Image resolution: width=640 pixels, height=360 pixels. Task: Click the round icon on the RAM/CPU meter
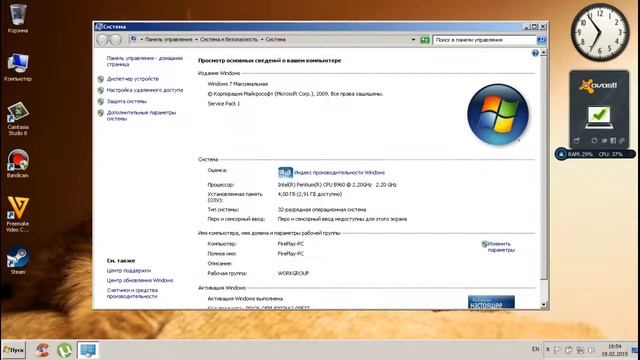click(x=561, y=154)
